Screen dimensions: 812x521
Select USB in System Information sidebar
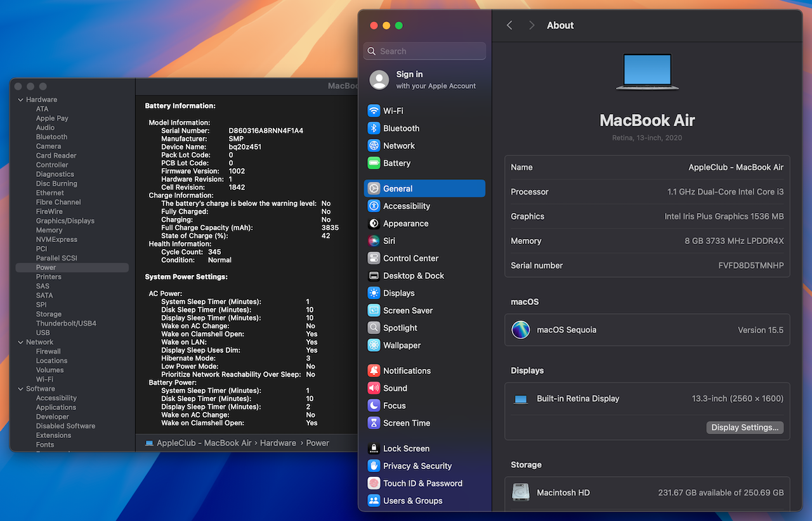tap(43, 333)
